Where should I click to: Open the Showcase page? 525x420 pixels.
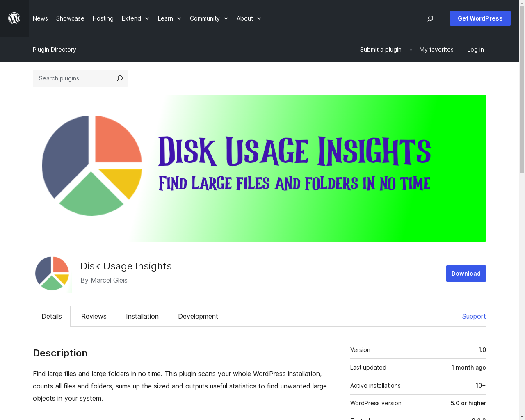70,18
